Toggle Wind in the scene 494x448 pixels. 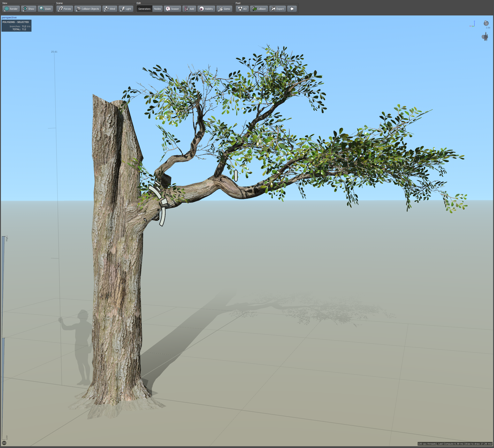[x=110, y=9]
